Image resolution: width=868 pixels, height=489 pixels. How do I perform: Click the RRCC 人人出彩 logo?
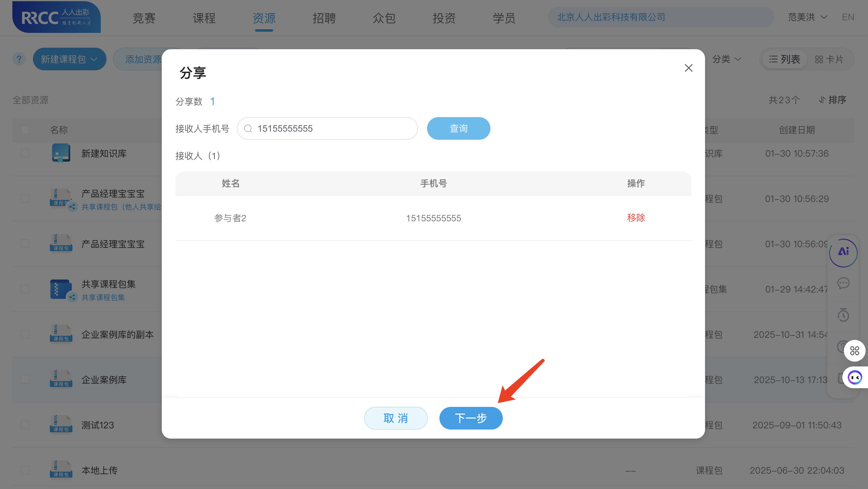56,17
